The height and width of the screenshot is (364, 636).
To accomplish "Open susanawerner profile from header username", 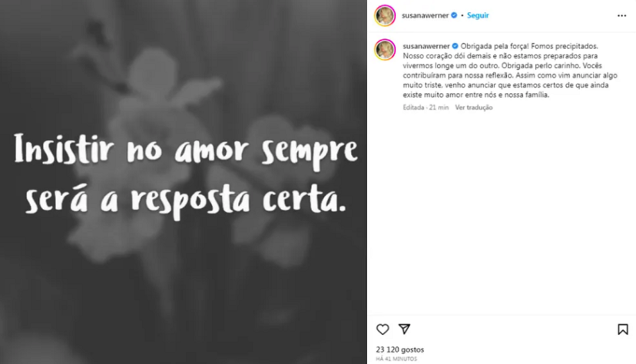I will (x=425, y=15).
